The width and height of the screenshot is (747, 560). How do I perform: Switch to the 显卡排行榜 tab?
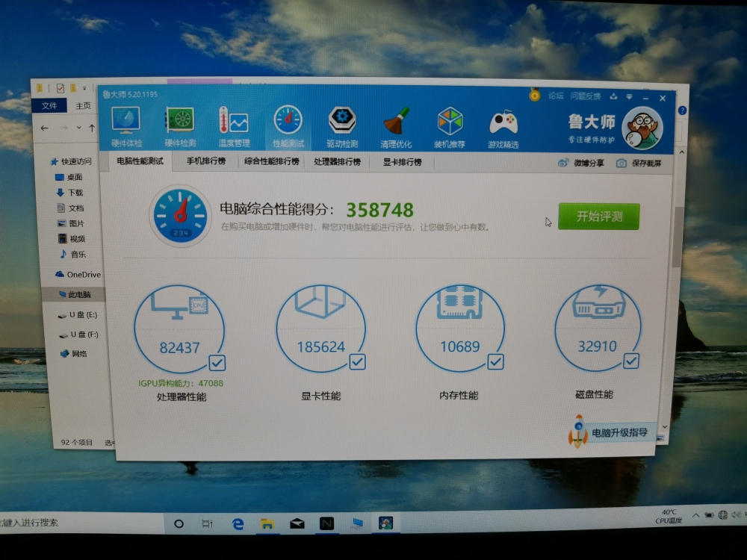coord(402,162)
